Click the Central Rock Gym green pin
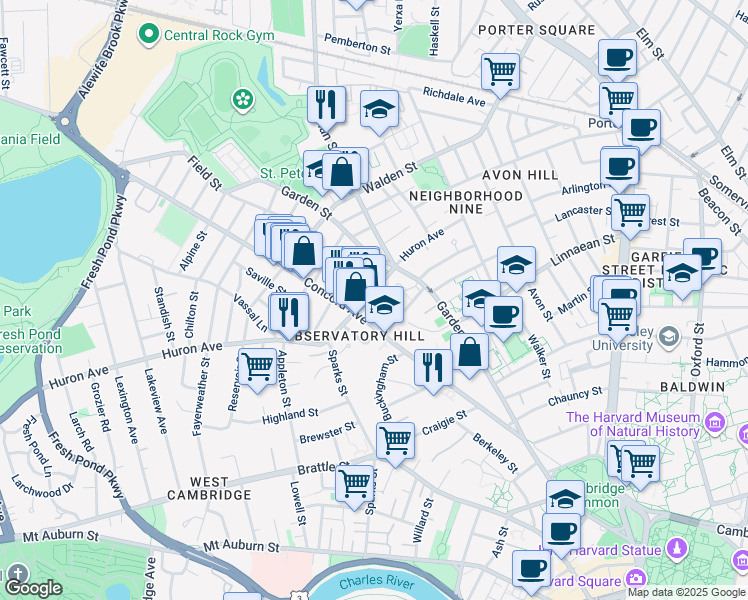The width and height of the screenshot is (748, 600). 150,36
